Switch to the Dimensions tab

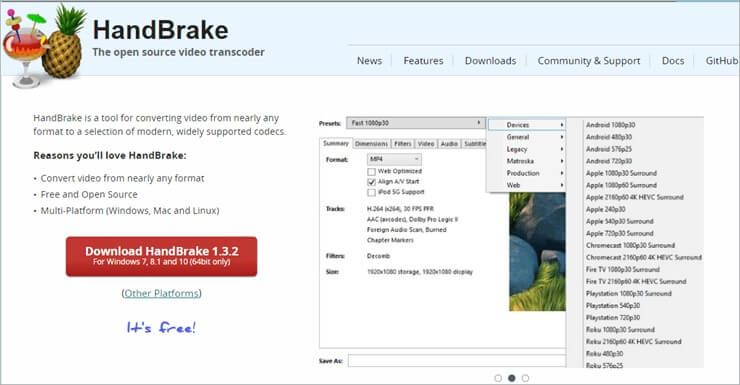pyautogui.click(x=371, y=143)
